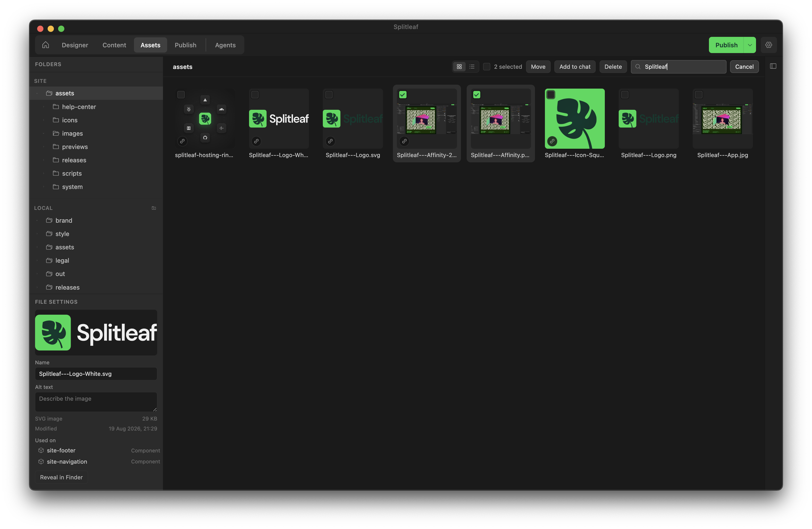Click the Delete button
812x529 pixels.
pos(613,67)
